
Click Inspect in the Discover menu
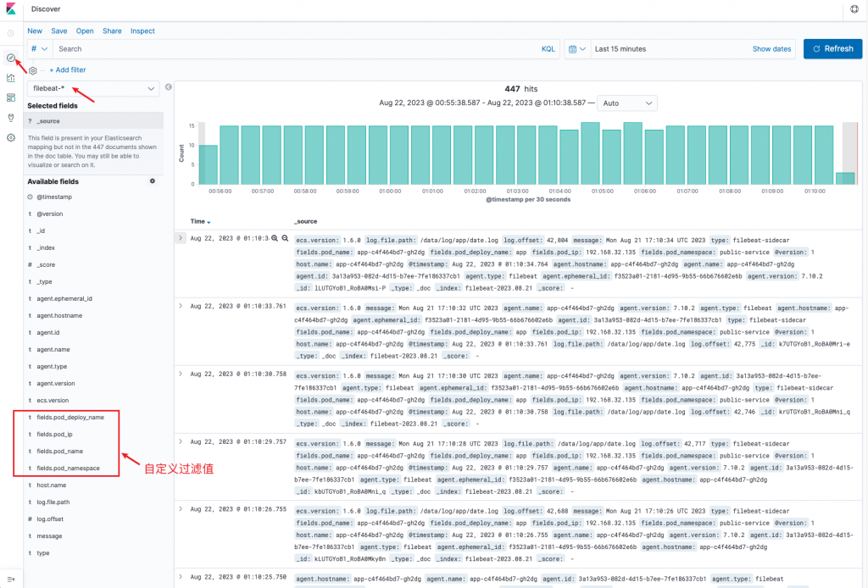pos(142,31)
